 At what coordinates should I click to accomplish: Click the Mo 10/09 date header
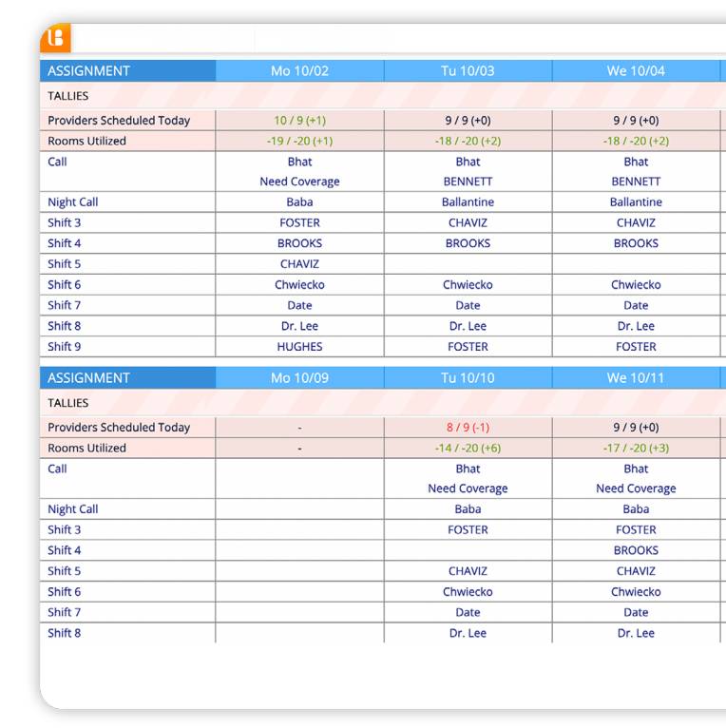(x=299, y=378)
